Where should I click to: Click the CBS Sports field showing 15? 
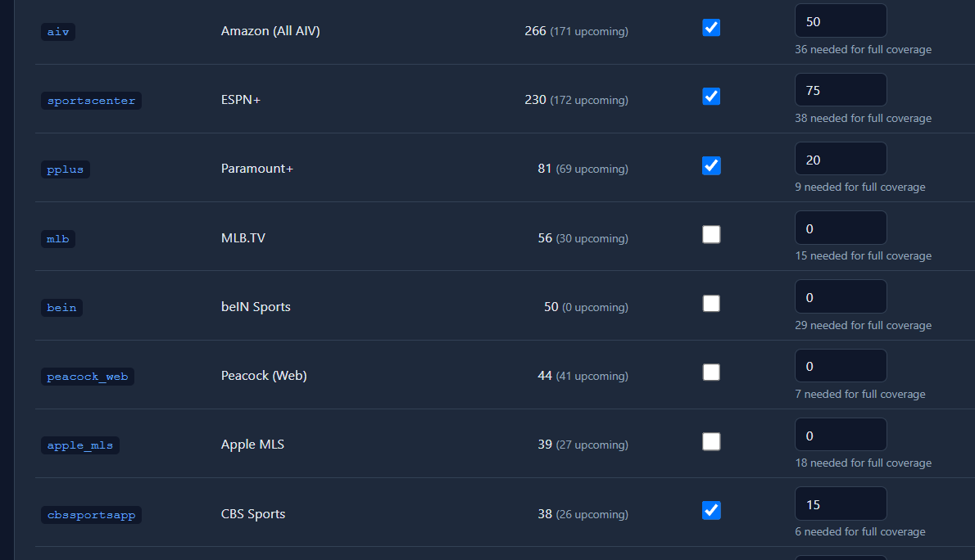(841, 504)
